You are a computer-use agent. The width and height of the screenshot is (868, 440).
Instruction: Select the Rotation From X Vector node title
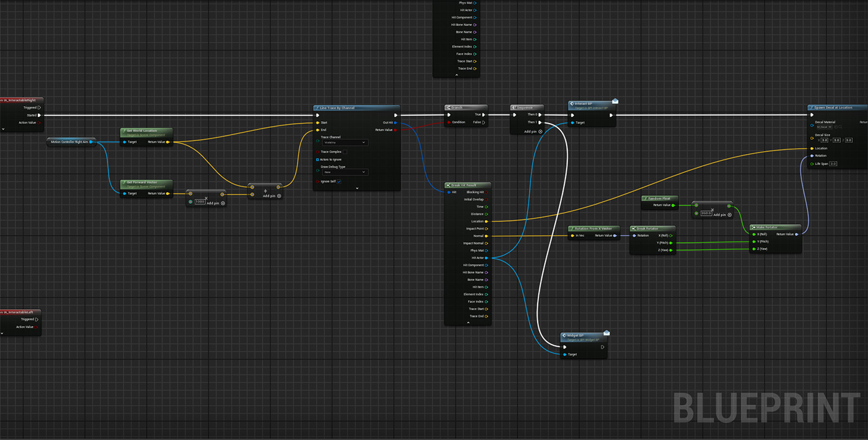click(x=593, y=229)
